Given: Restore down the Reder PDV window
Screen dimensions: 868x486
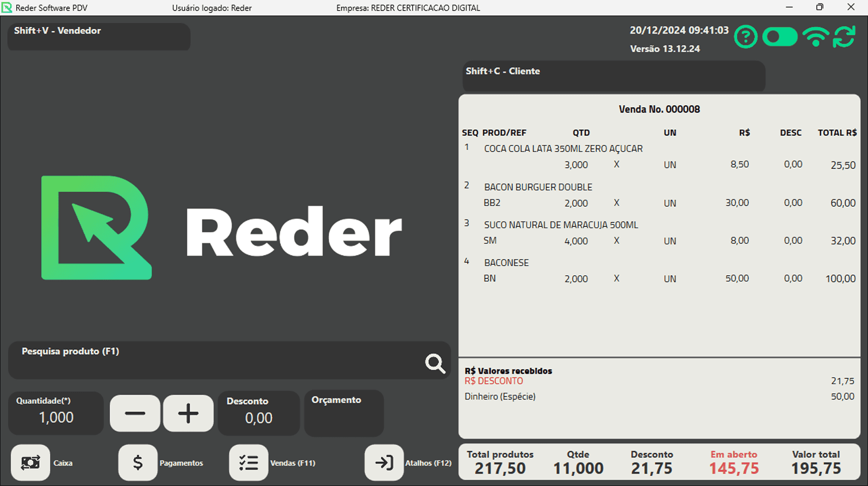Looking at the screenshot, I should 820,7.
